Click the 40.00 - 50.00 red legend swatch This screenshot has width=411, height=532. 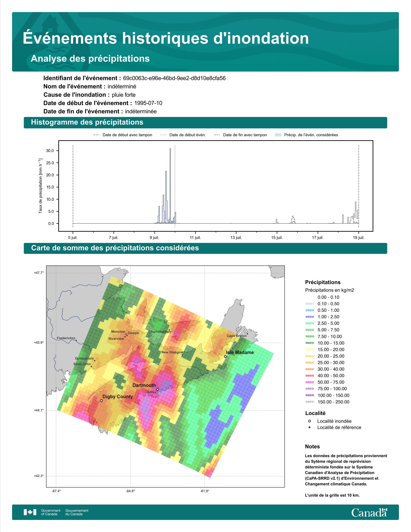click(x=309, y=376)
